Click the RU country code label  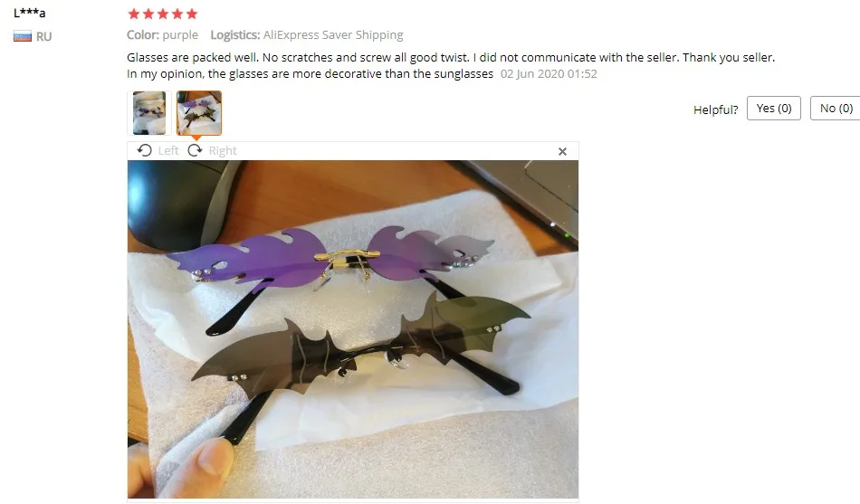click(x=43, y=37)
